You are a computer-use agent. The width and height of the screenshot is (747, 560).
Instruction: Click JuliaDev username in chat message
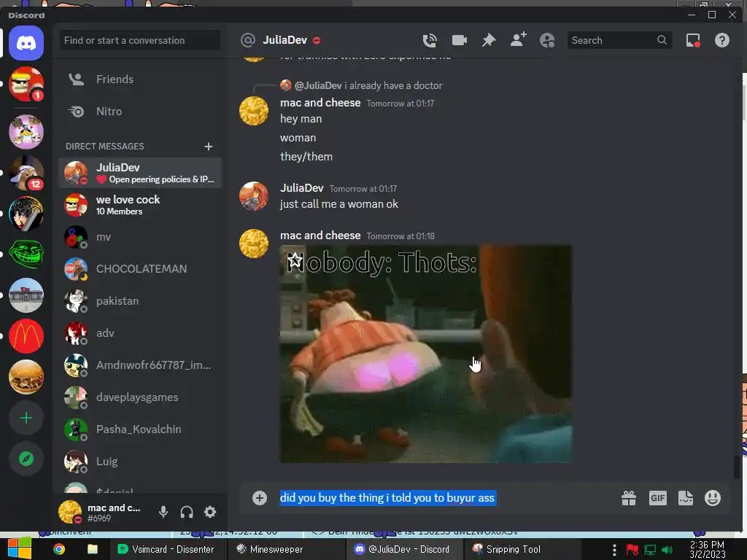click(301, 188)
